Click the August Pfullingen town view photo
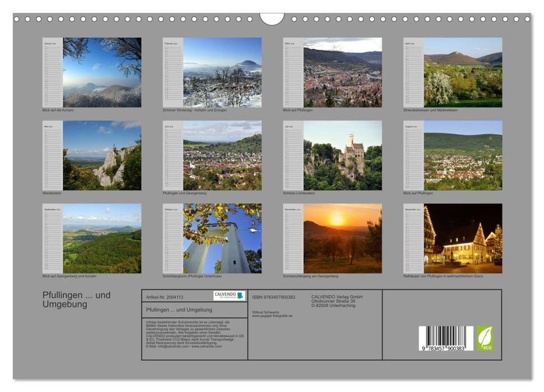 (x=463, y=155)
